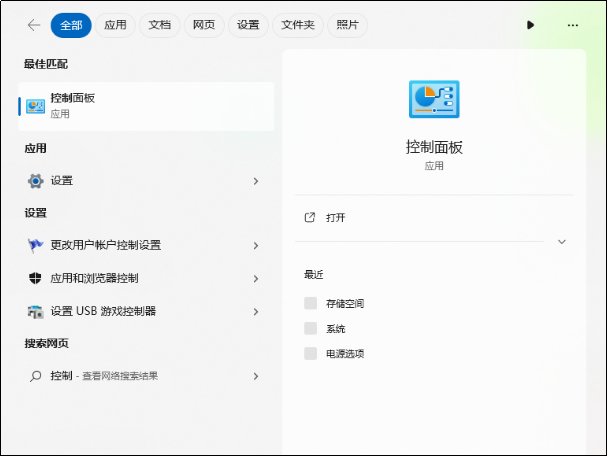Click the placeholder icon beside 存储空间

point(310,303)
